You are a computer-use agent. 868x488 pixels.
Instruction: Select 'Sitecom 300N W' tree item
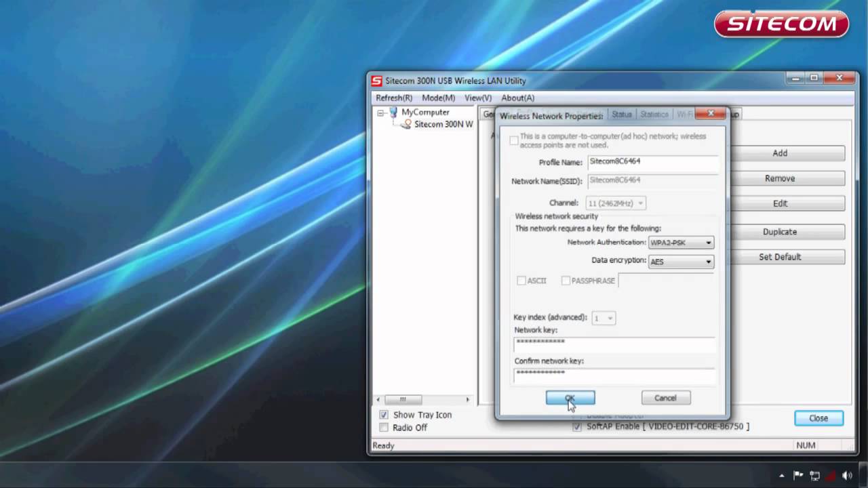tap(443, 125)
